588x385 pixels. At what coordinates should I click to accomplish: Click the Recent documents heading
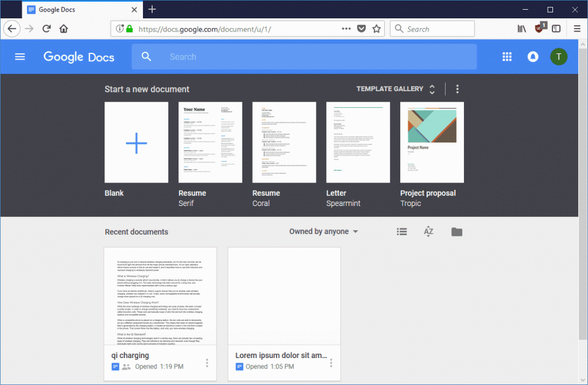point(137,232)
